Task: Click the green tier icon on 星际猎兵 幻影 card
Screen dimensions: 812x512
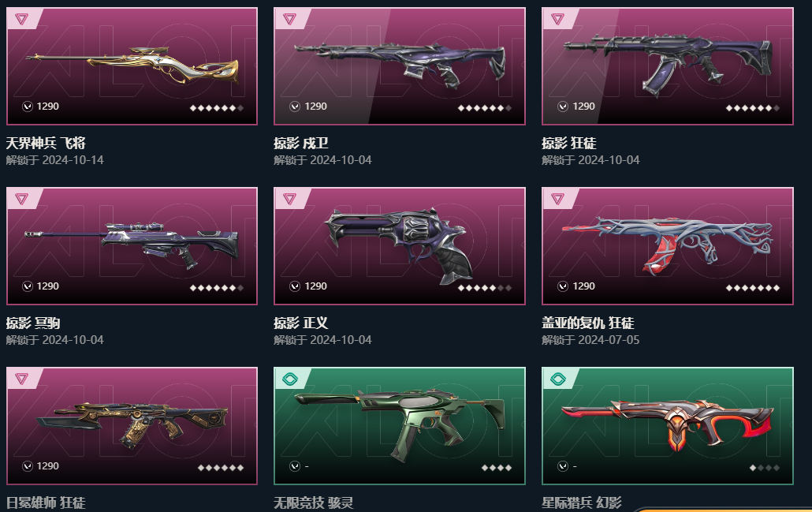Action: (x=557, y=379)
